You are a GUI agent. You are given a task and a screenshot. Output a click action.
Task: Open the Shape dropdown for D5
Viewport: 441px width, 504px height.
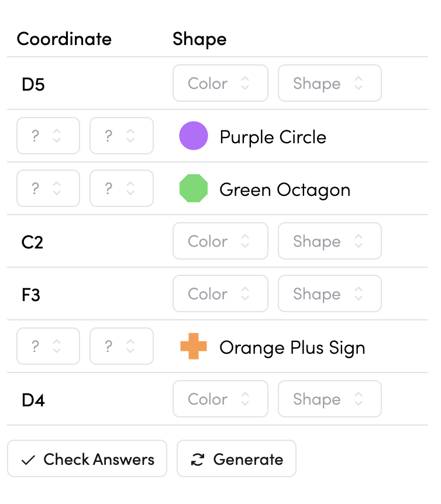click(x=329, y=84)
